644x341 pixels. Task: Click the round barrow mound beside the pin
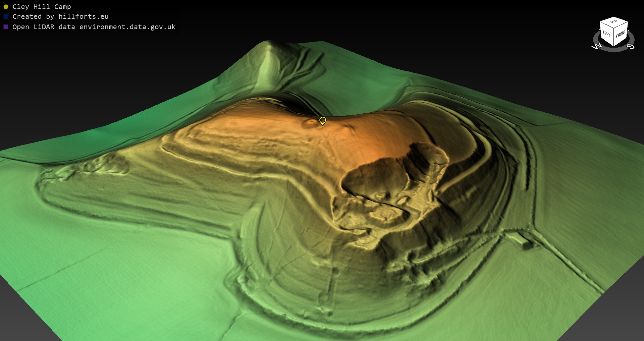point(310,123)
